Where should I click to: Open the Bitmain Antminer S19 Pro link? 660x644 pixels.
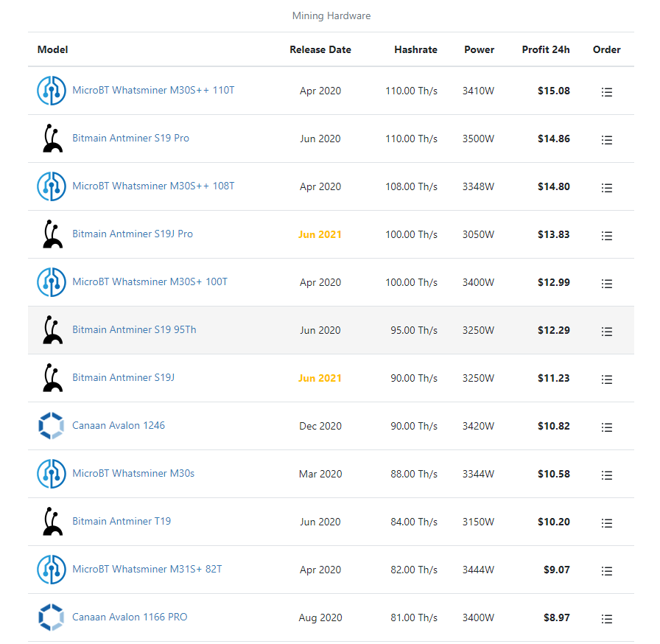click(130, 138)
